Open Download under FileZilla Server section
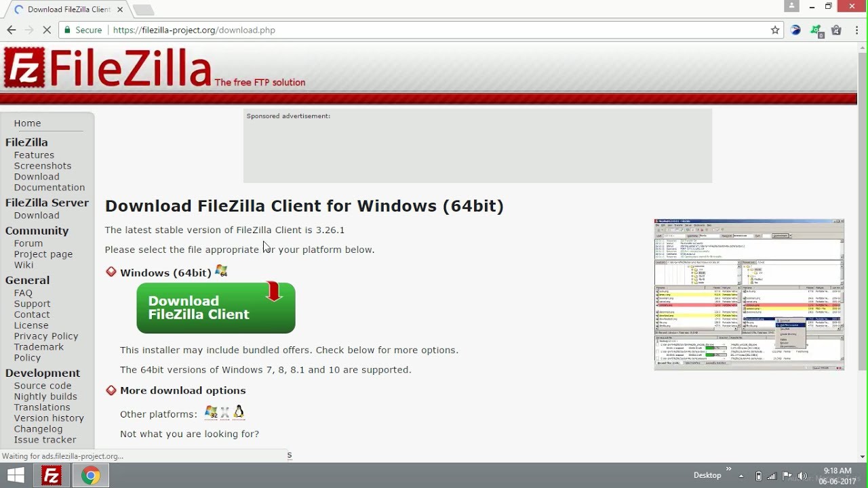 (37, 215)
